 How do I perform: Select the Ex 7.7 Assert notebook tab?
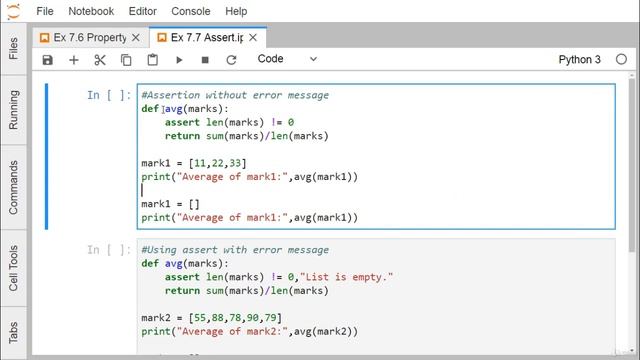tap(207, 38)
